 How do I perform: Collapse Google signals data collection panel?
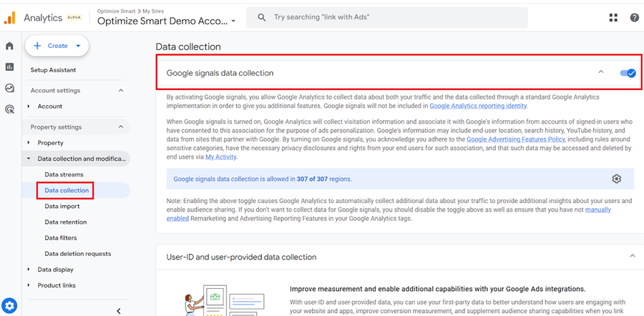tap(601, 71)
